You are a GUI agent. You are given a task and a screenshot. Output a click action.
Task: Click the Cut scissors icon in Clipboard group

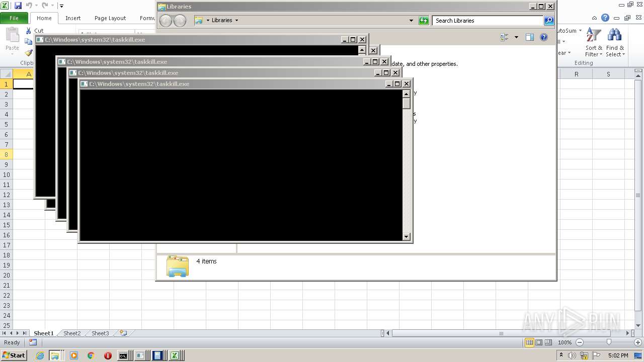point(29,31)
